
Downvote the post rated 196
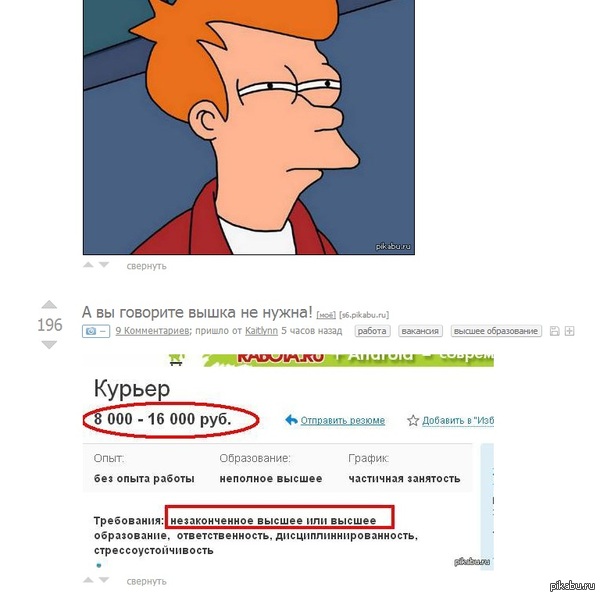click(49, 345)
